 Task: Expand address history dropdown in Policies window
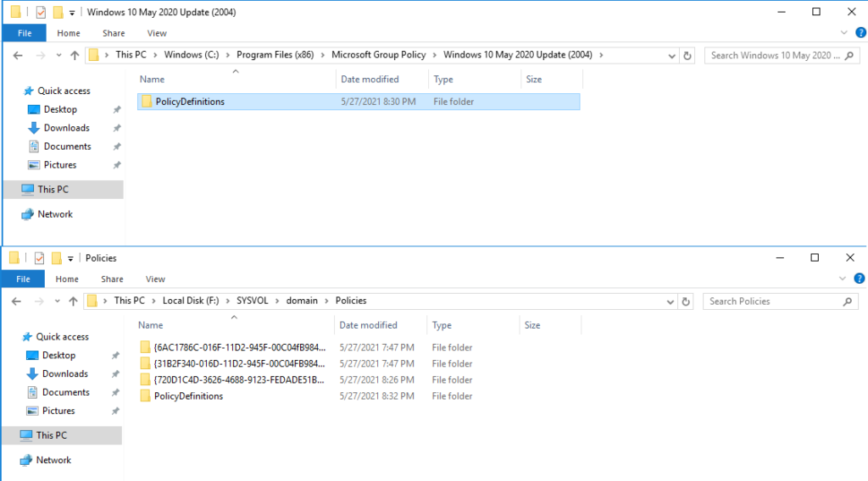click(670, 301)
